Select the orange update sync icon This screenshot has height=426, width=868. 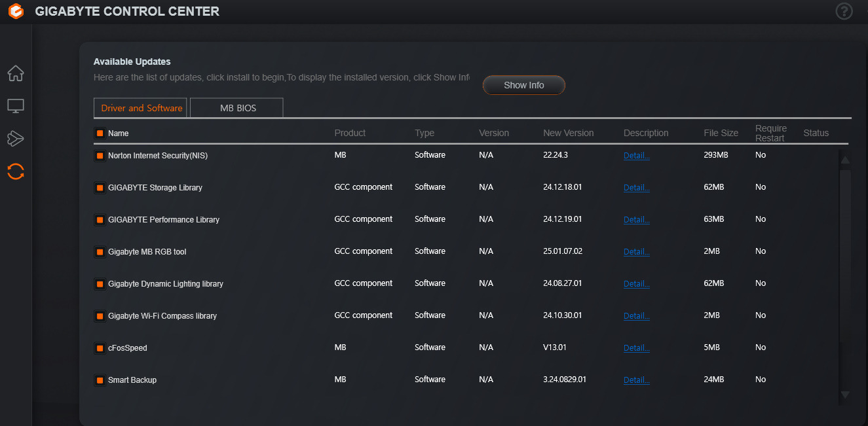16,171
